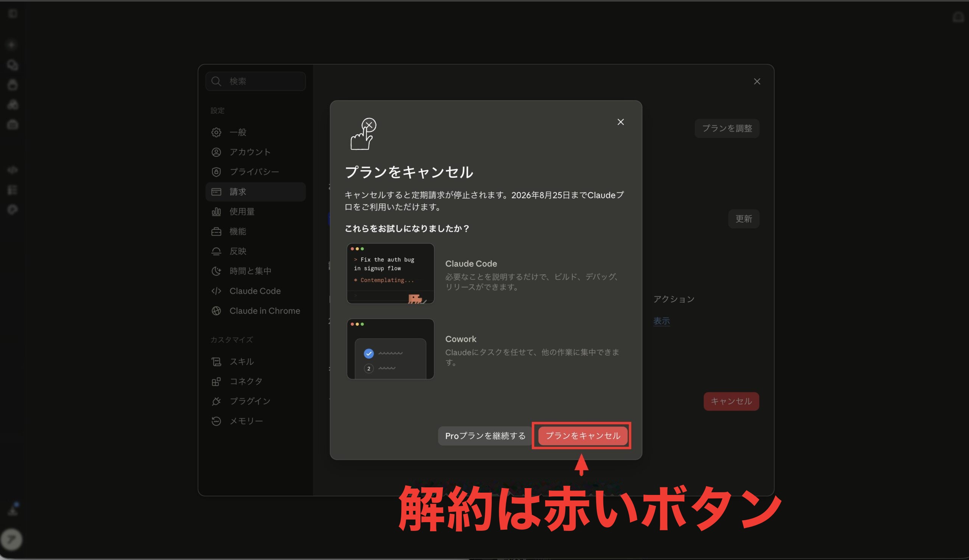
Task: Click the 更新 button in settings
Action: click(x=744, y=219)
